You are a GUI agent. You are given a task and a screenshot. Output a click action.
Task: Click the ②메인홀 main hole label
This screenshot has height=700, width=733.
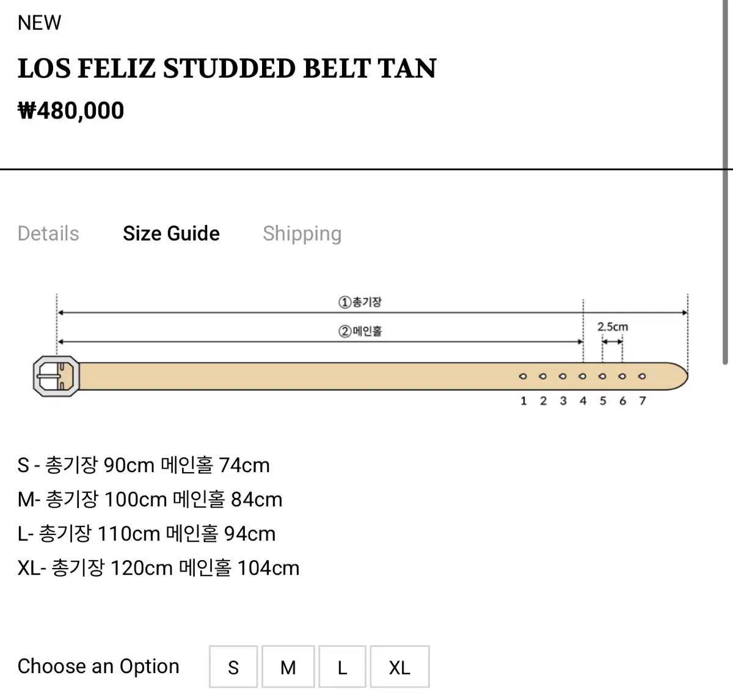tap(360, 331)
